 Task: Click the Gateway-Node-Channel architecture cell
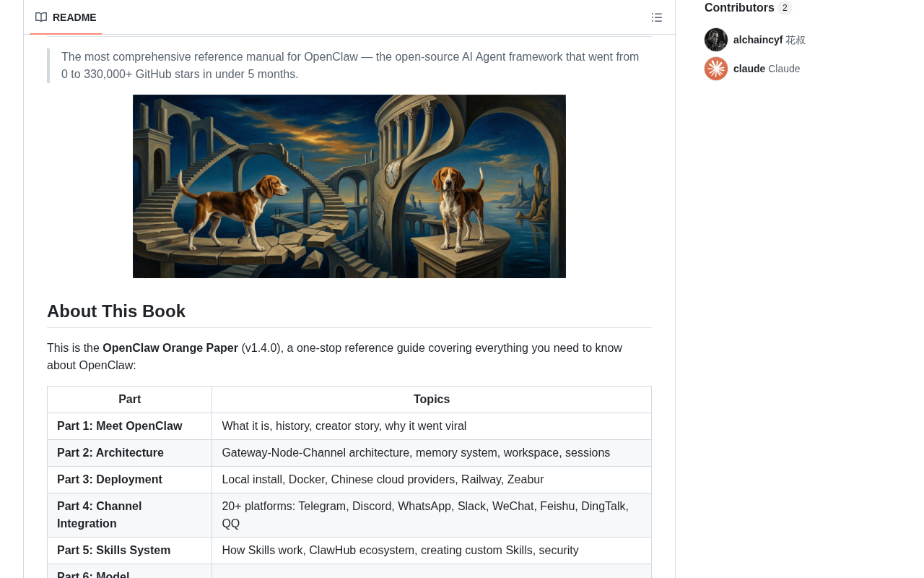pyautogui.click(x=432, y=453)
